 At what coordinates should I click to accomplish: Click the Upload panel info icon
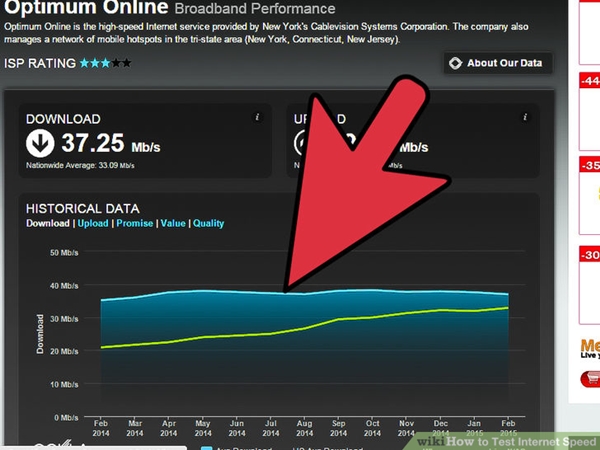(x=525, y=117)
